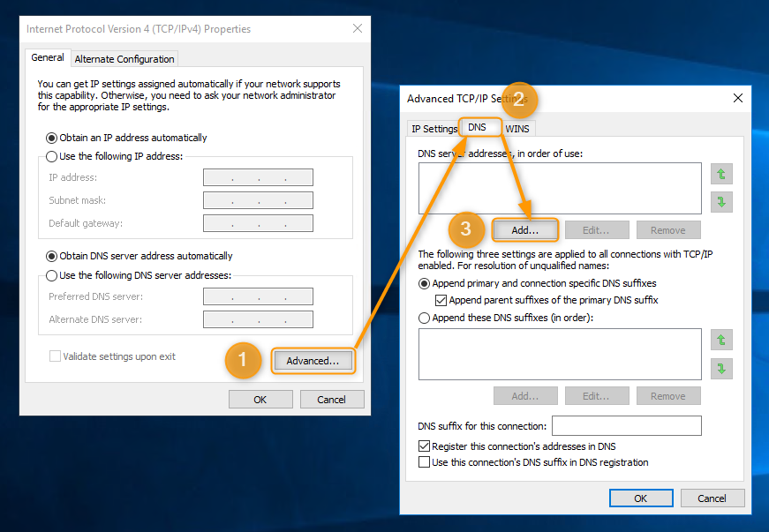Move DNS server address up with green arrow
Viewport: 769px width, 532px height.
coord(721,175)
